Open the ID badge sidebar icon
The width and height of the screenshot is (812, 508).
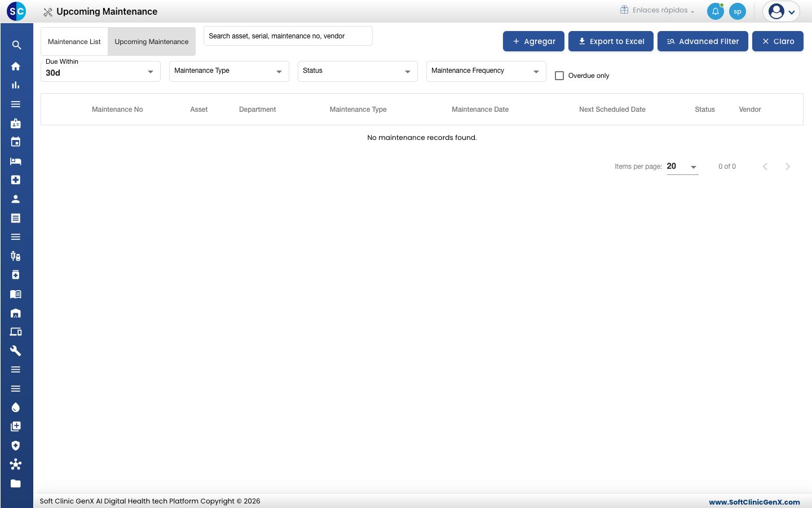click(16, 123)
